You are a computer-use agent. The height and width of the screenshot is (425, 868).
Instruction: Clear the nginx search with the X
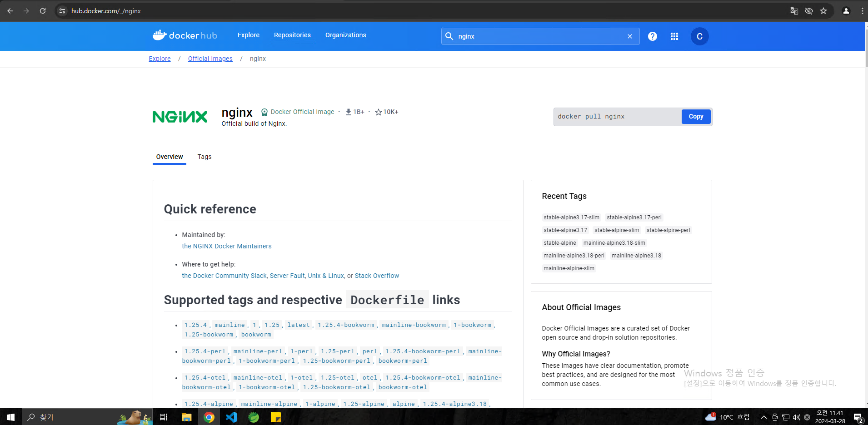pyautogui.click(x=630, y=36)
